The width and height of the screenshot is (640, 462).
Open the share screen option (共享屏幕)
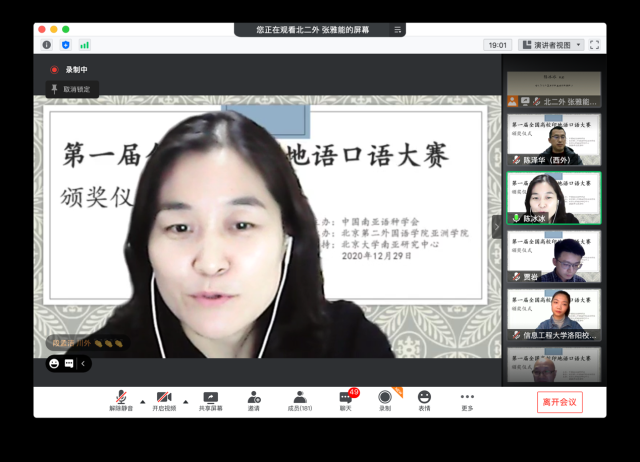tap(211, 398)
